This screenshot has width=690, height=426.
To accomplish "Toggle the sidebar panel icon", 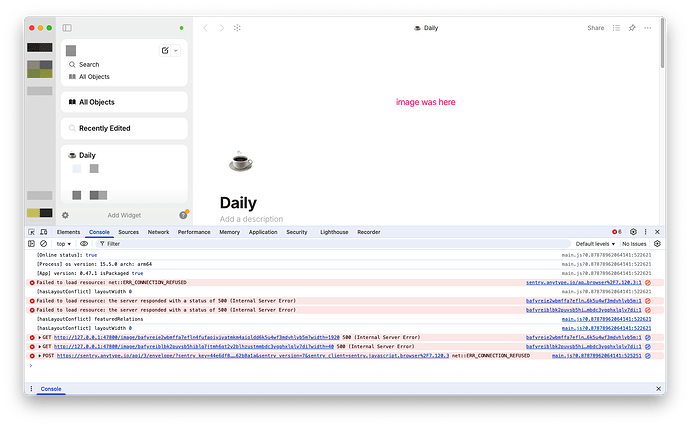I will click(x=67, y=28).
